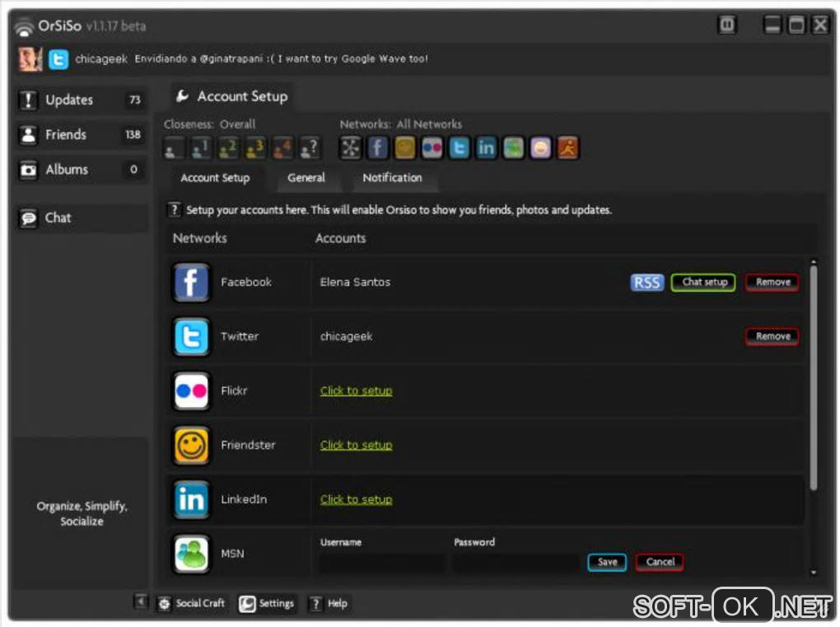Collapse the sidebar with the left arrow

(x=140, y=601)
